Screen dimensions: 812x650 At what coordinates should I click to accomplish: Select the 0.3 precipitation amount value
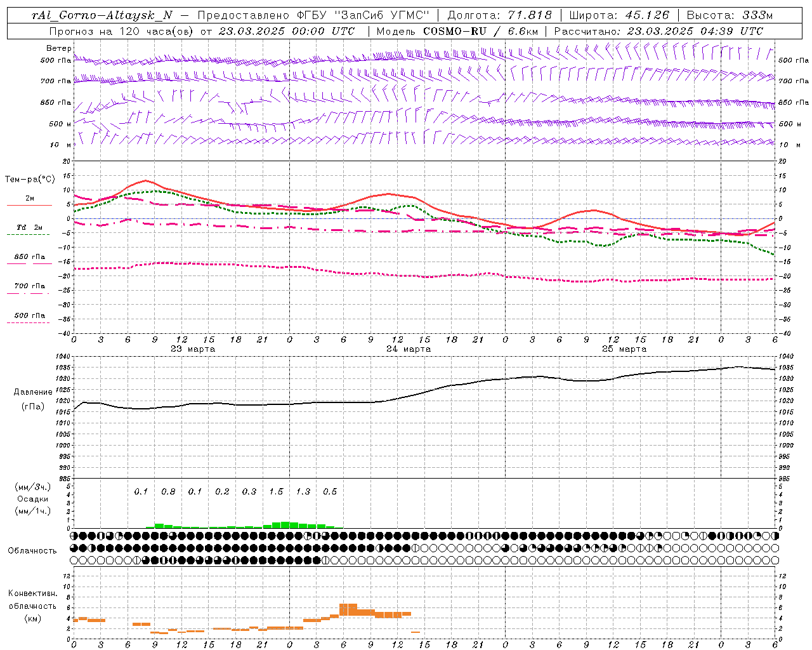tap(249, 492)
